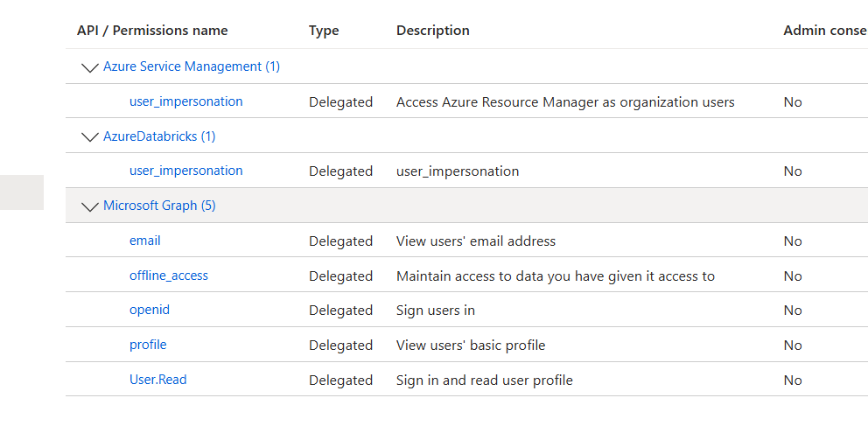
Task: Select user_impersonation under Azure Service Management
Action: [185, 101]
